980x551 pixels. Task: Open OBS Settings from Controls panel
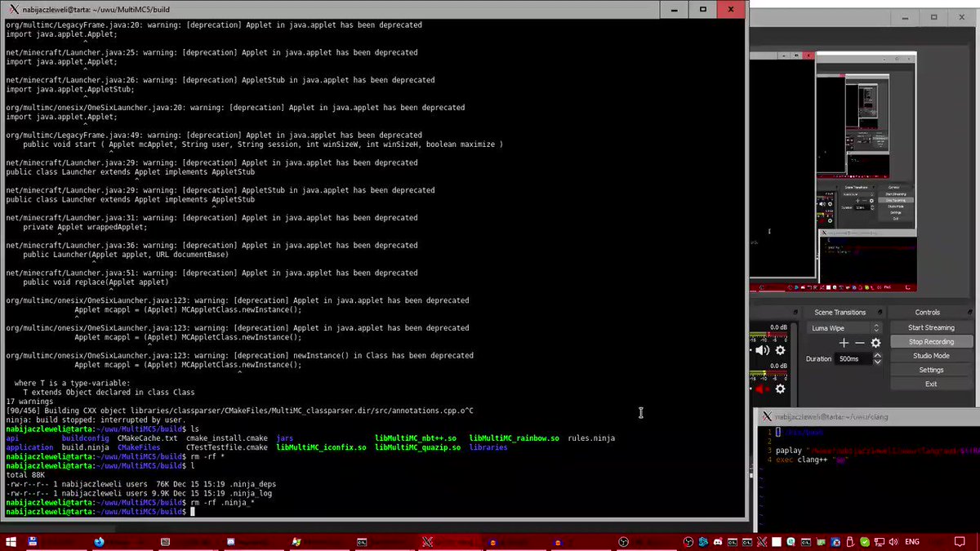coord(930,370)
